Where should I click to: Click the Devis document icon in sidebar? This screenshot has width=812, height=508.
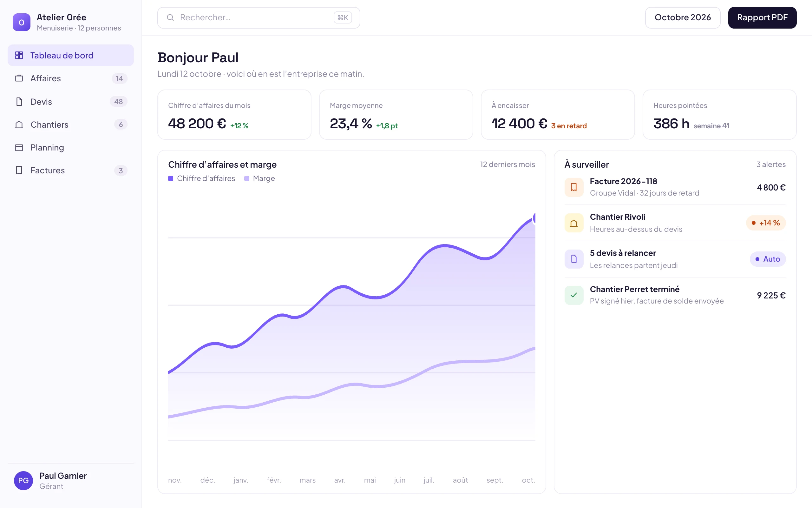tap(19, 102)
